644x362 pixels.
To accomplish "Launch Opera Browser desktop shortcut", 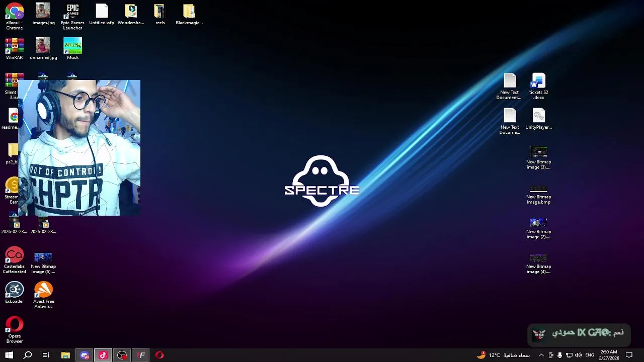I will pyautogui.click(x=14, y=330).
